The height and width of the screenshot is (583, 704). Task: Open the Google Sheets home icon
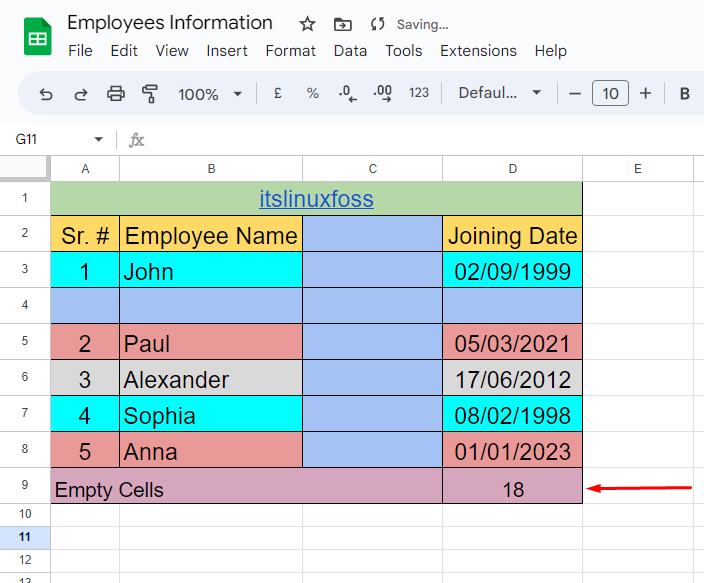pyautogui.click(x=38, y=36)
